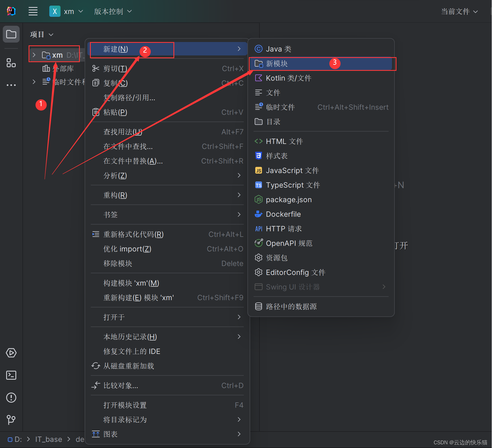
Task: Click the IntelliJ IDEA logo icon
Action: coord(11,11)
